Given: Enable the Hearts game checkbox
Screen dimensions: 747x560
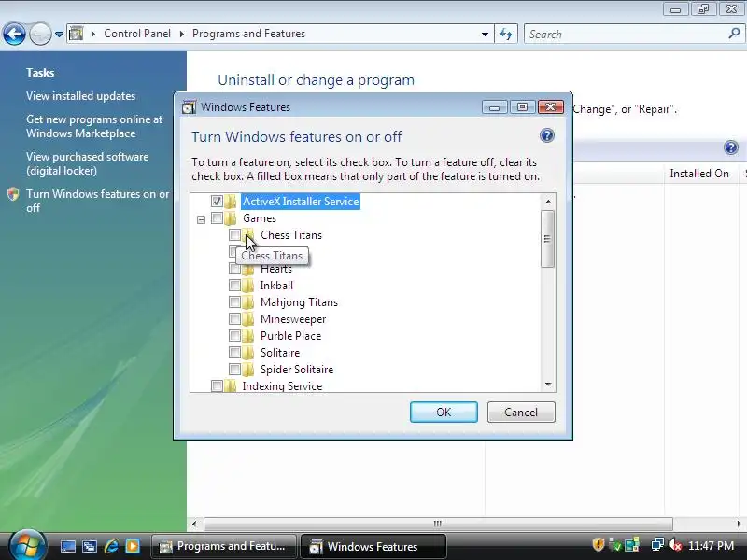Looking at the screenshot, I should pyautogui.click(x=233, y=269).
